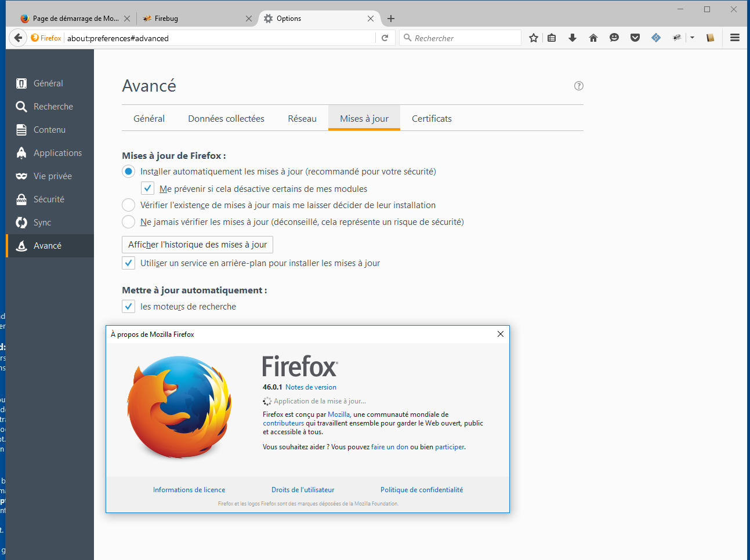Switch to the Firebug tab

196,19
